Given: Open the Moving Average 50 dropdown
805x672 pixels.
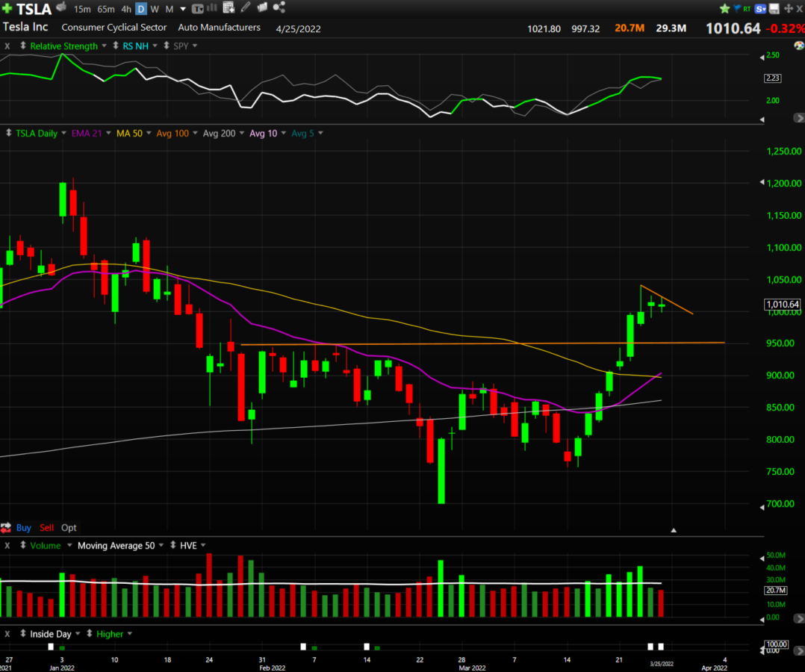Looking at the screenshot, I should (x=161, y=545).
